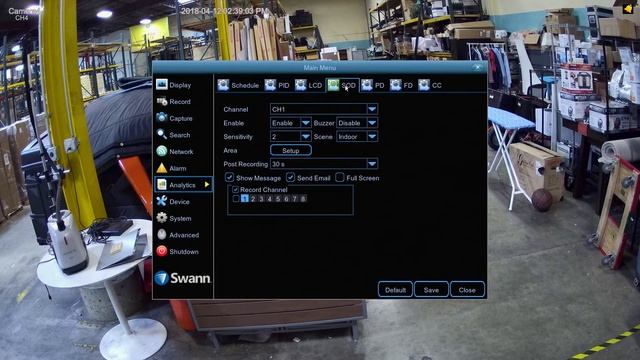Toggle record channel 6
This screenshot has height=360, width=640.
286,199
